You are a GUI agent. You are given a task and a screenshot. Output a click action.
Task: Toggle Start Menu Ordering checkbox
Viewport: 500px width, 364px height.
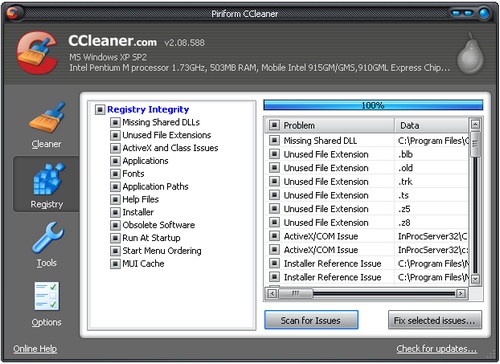click(x=115, y=251)
